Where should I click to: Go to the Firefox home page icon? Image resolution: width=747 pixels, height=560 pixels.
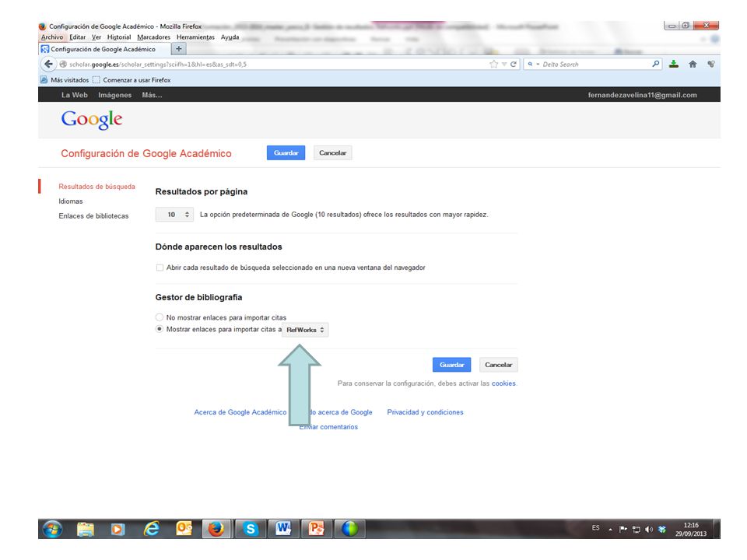(x=693, y=64)
